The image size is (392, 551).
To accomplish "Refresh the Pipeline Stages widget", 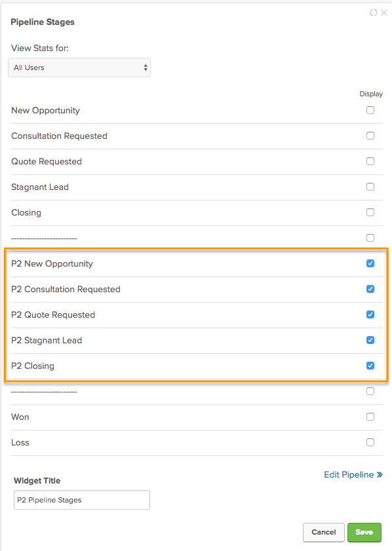I will click(x=374, y=12).
